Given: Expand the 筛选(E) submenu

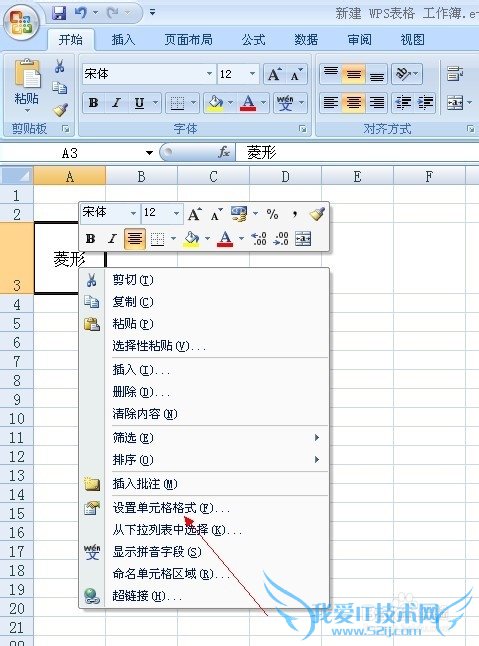Looking at the screenshot, I should pyautogui.click(x=204, y=438).
